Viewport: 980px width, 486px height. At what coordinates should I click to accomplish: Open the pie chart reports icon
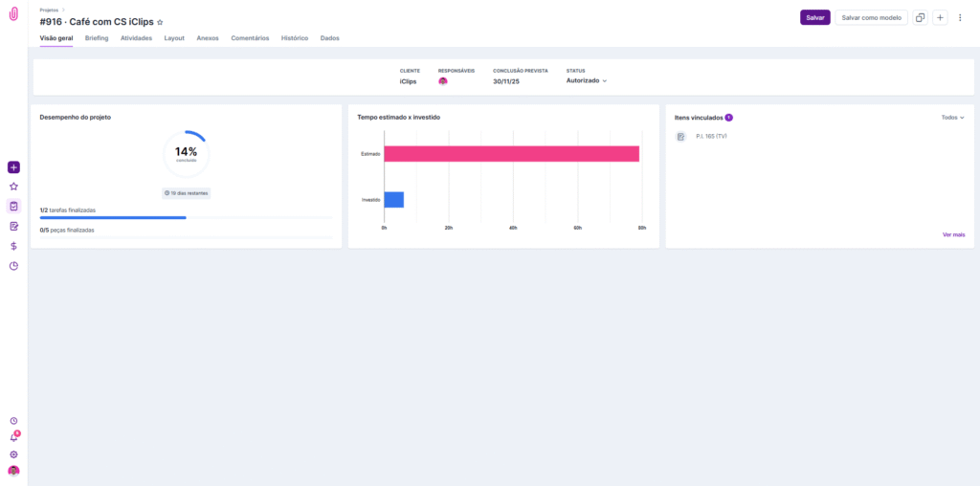(x=13, y=266)
